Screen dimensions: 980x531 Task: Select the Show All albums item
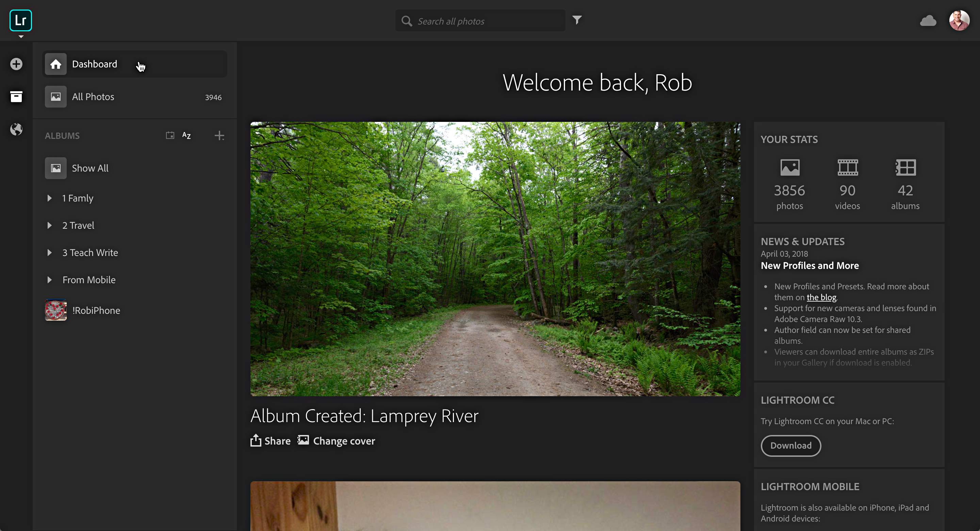tap(90, 167)
